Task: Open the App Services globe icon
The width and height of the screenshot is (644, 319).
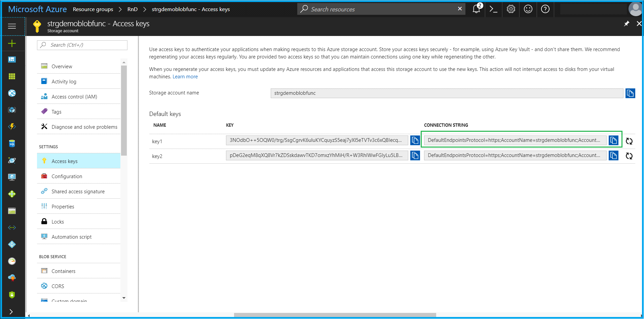Action: (12, 93)
